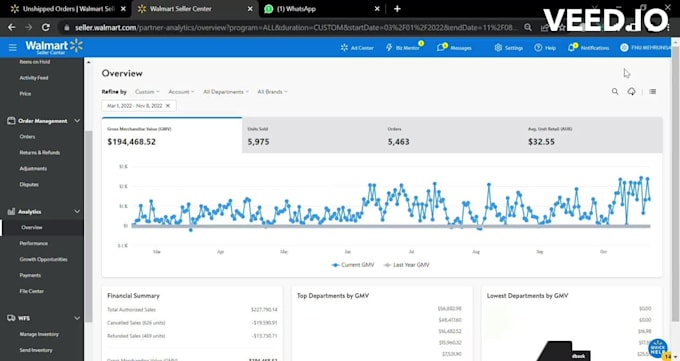
Task: Open Manage Inventory under WFS
Action: pyautogui.click(x=39, y=334)
